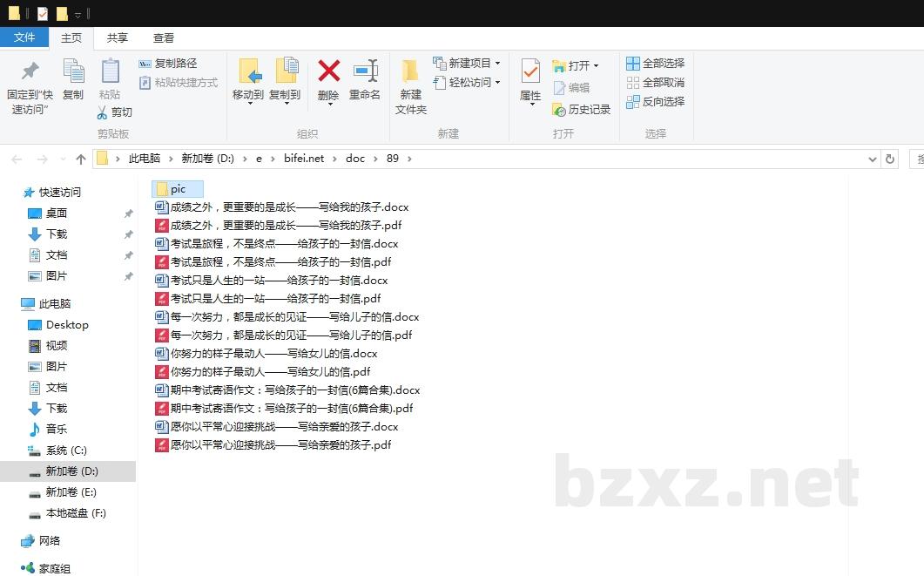Click the New Folder icon
The width and height of the screenshot is (924, 576).
click(x=410, y=71)
